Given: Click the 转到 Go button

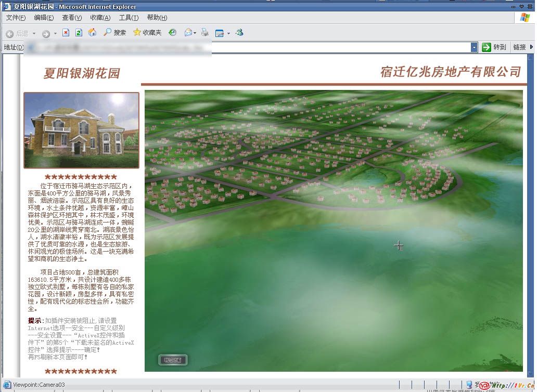Looking at the screenshot, I should [x=494, y=47].
